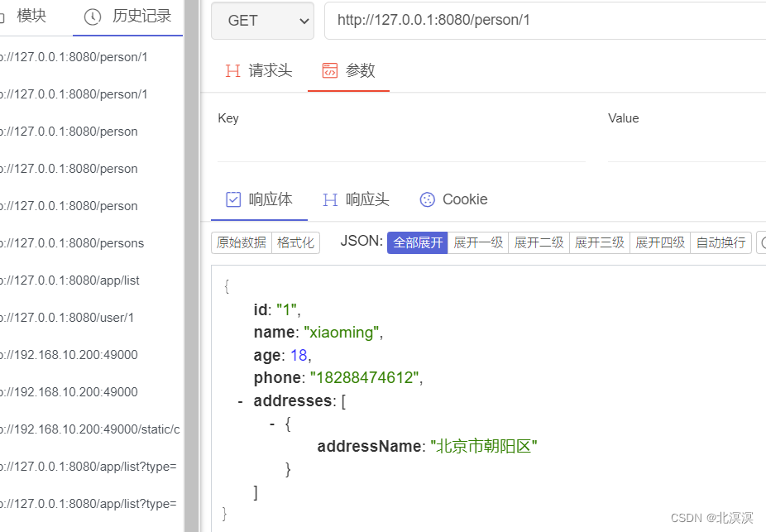Viewport: 766px width, 532px height.
Task: Click the H icon on the 请求头 tab
Action: (232, 71)
